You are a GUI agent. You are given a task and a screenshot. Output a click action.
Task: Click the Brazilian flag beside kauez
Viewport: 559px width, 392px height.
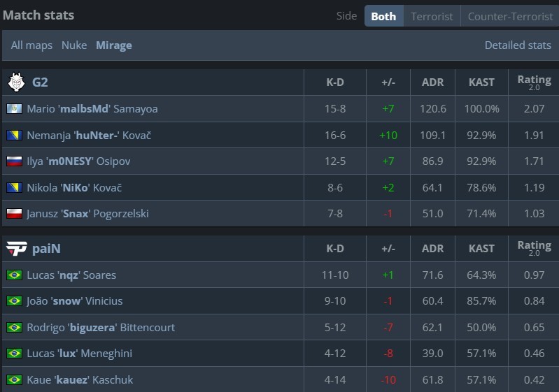point(14,380)
